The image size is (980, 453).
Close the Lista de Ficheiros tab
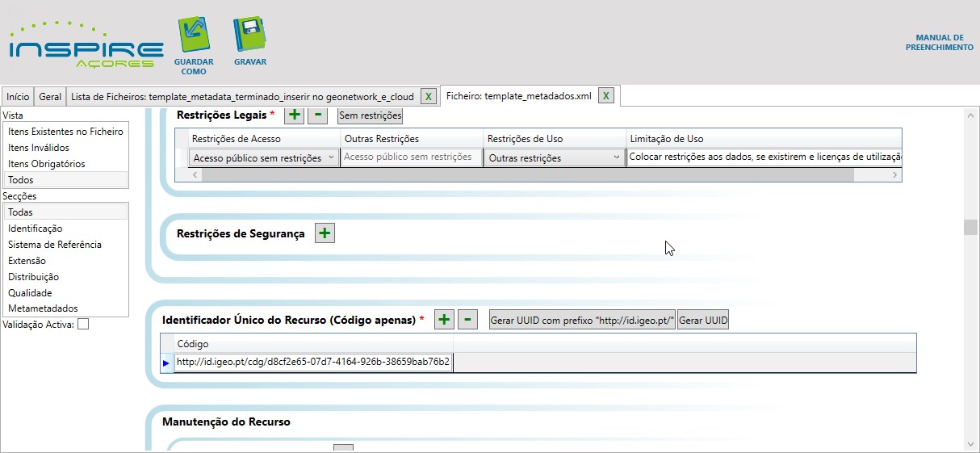(x=429, y=96)
